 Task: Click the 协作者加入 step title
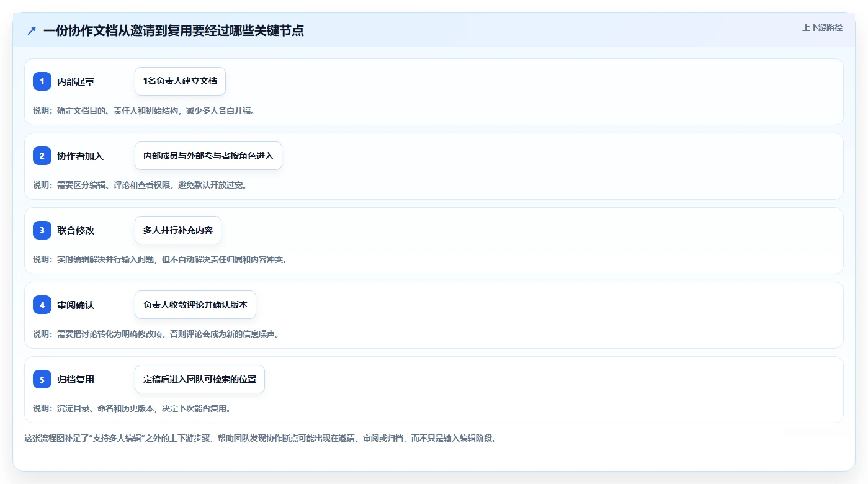[x=80, y=156]
